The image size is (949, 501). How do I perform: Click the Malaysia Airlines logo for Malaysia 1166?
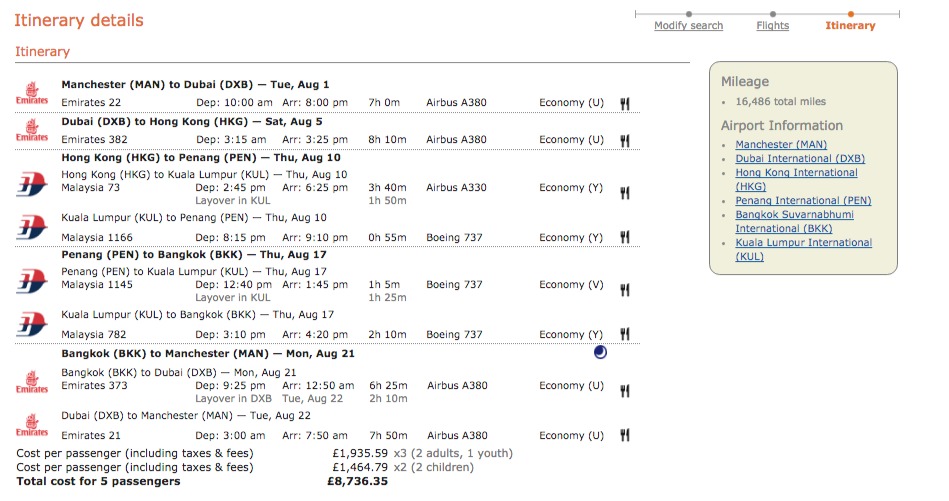point(31,228)
